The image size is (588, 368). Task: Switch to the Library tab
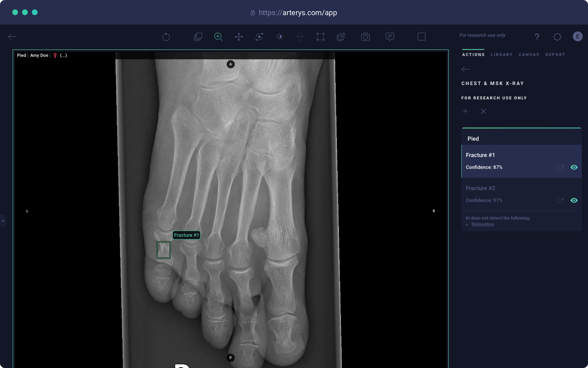[502, 55]
